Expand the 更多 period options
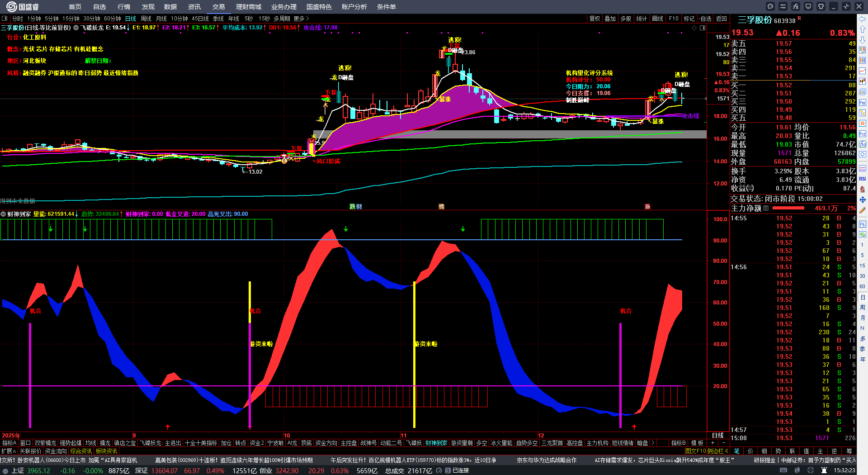Image resolution: width=868 pixels, height=475 pixels. [x=301, y=19]
